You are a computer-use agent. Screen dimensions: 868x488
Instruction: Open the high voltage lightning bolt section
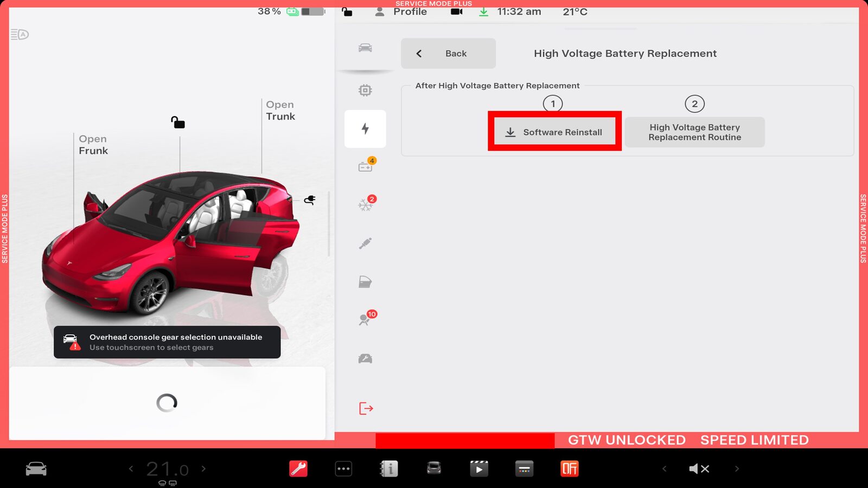pos(365,129)
